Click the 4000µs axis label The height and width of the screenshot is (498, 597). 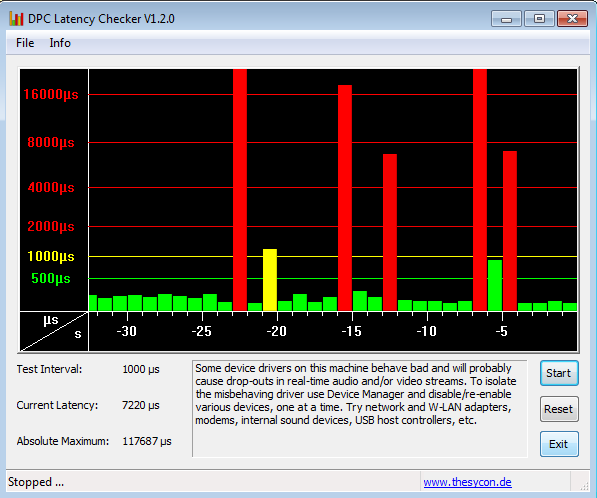(x=51, y=188)
